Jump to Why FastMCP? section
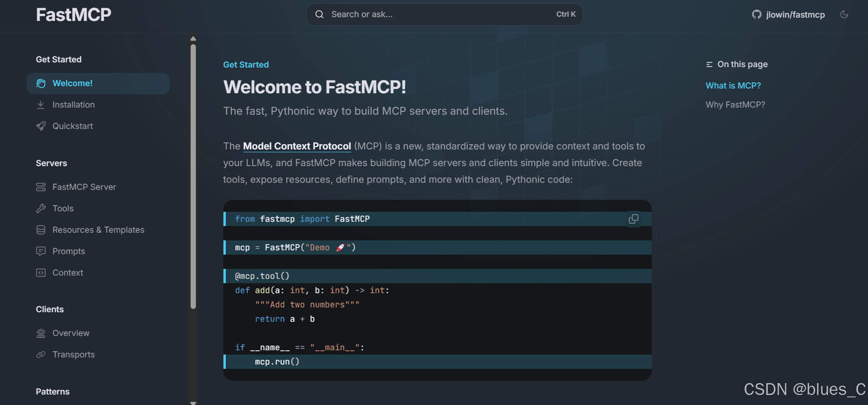Image resolution: width=868 pixels, height=405 pixels. click(735, 105)
